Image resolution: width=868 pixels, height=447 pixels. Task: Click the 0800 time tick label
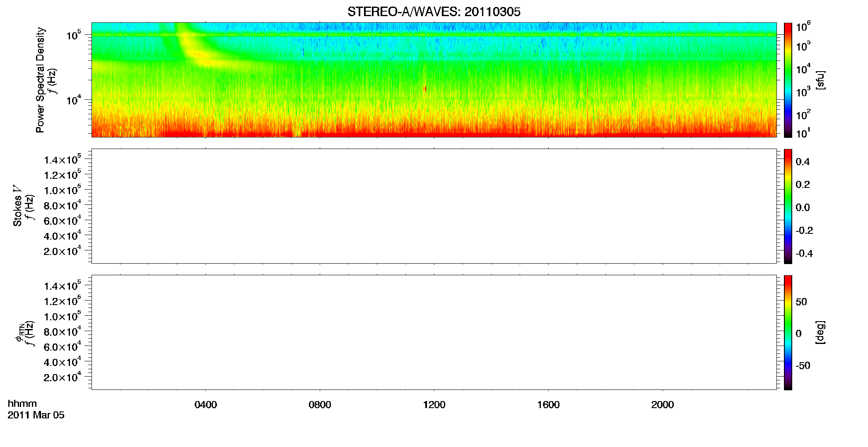click(x=320, y=405)
